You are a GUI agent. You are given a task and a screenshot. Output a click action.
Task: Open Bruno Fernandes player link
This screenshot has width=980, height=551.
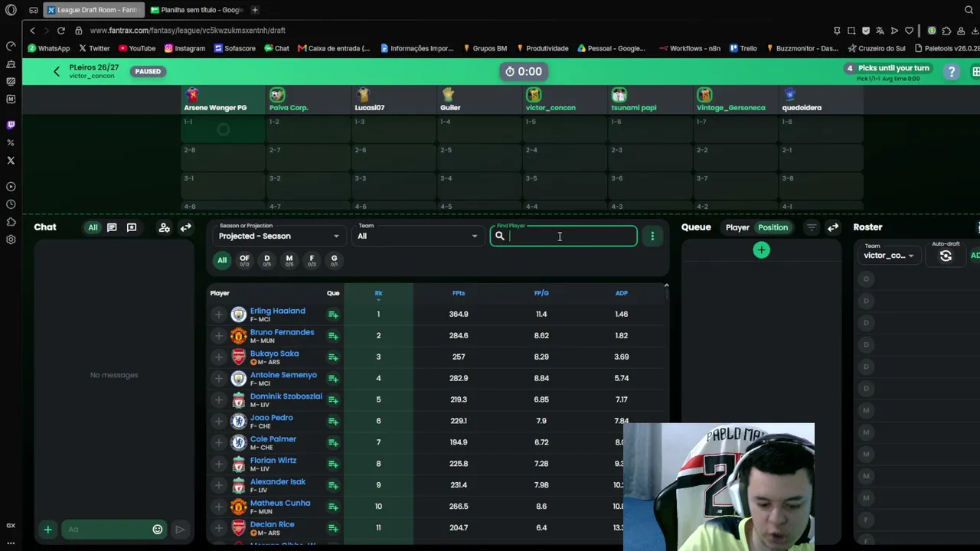[282, 332]
